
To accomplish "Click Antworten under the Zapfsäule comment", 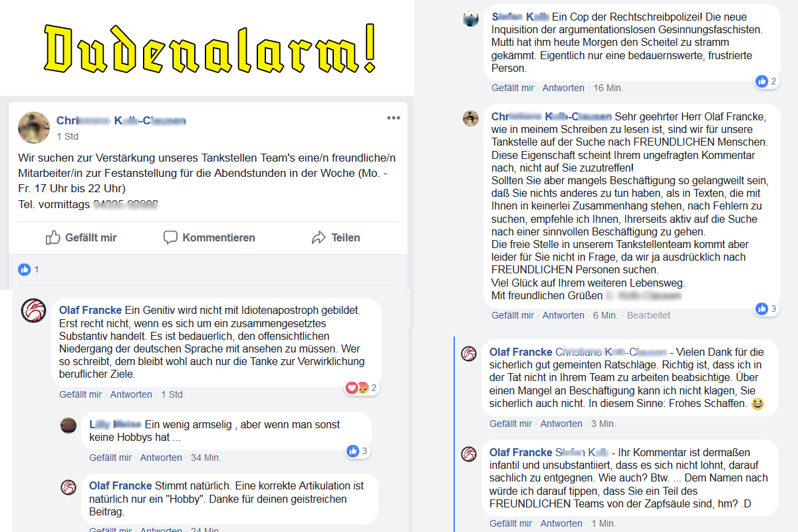I will click(x=561, y=523).
